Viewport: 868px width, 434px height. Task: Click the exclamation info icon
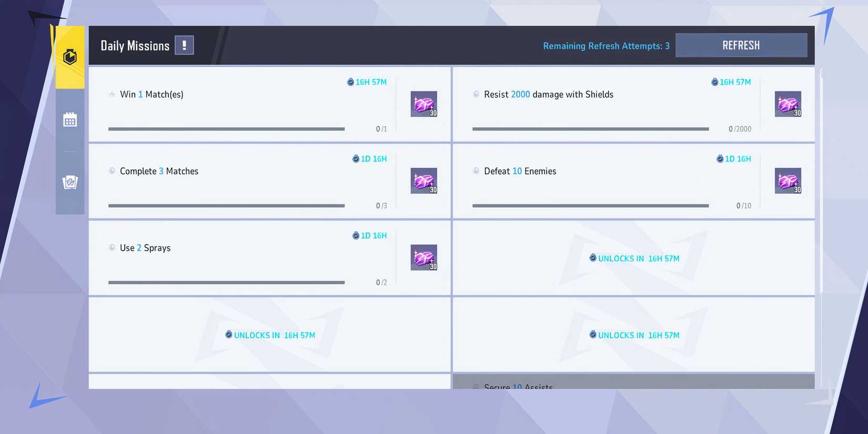coord(184,45)
